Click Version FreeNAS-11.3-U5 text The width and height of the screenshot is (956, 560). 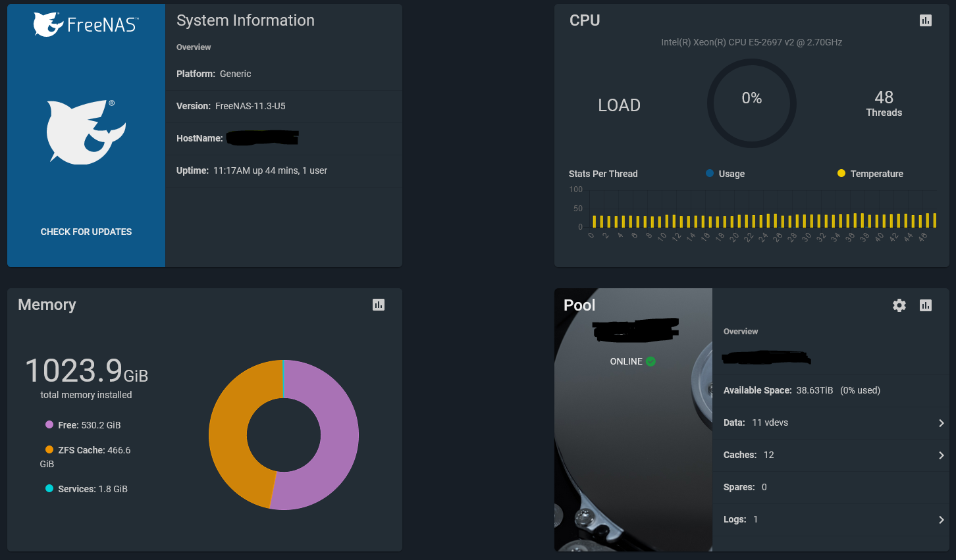[x=231, y=106]
